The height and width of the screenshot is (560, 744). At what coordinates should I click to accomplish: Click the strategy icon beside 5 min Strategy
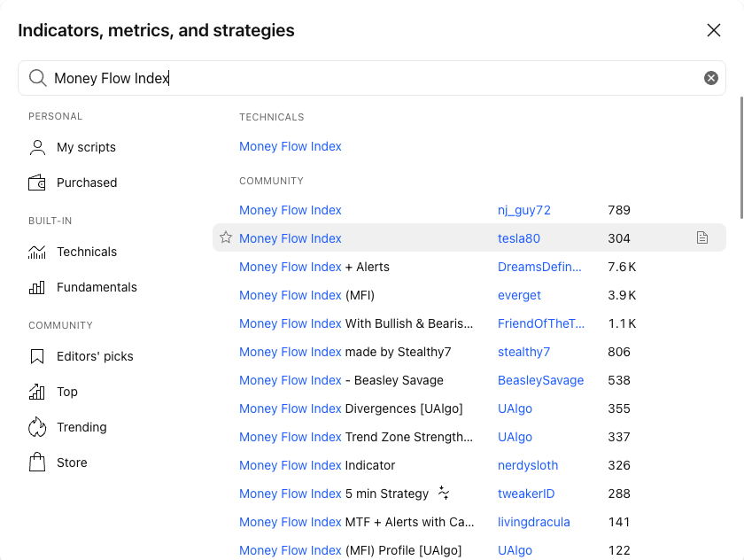444,493
